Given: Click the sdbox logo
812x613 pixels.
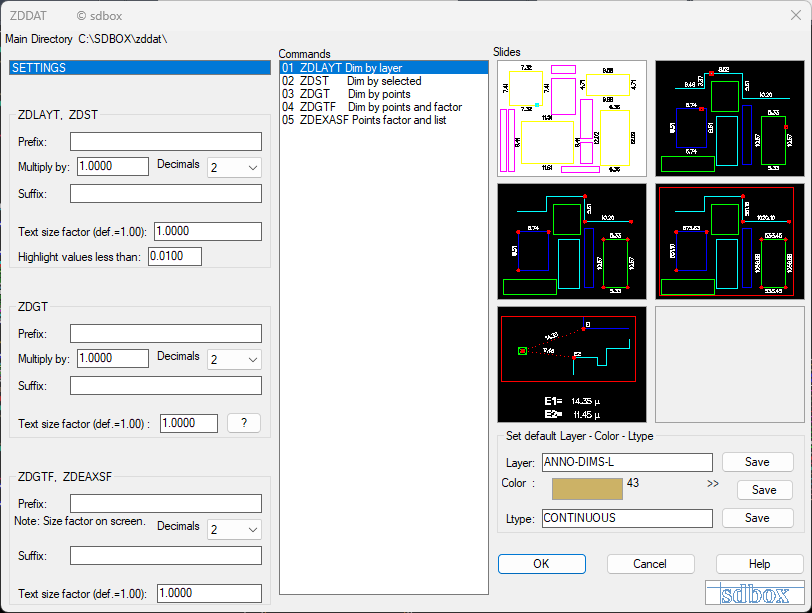Looking at the screenshot, I should [x=755, y=593].
